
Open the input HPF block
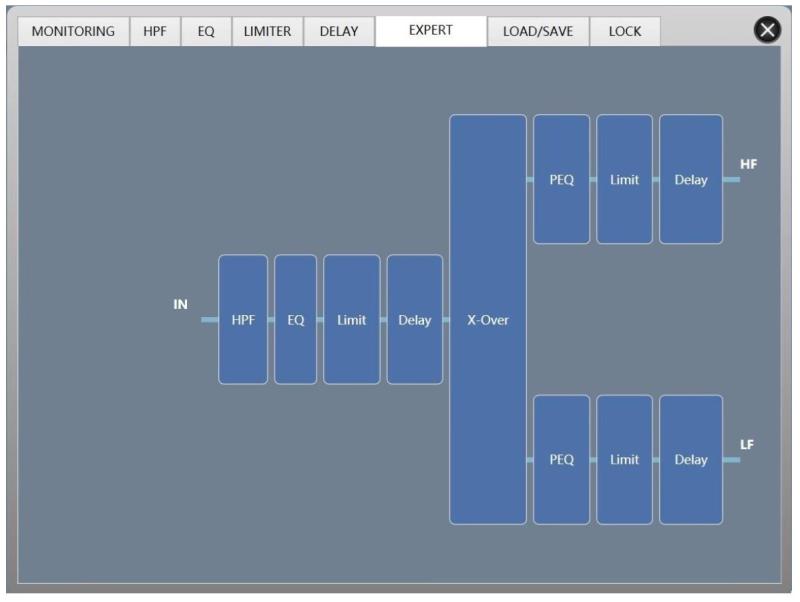[243, 320]
